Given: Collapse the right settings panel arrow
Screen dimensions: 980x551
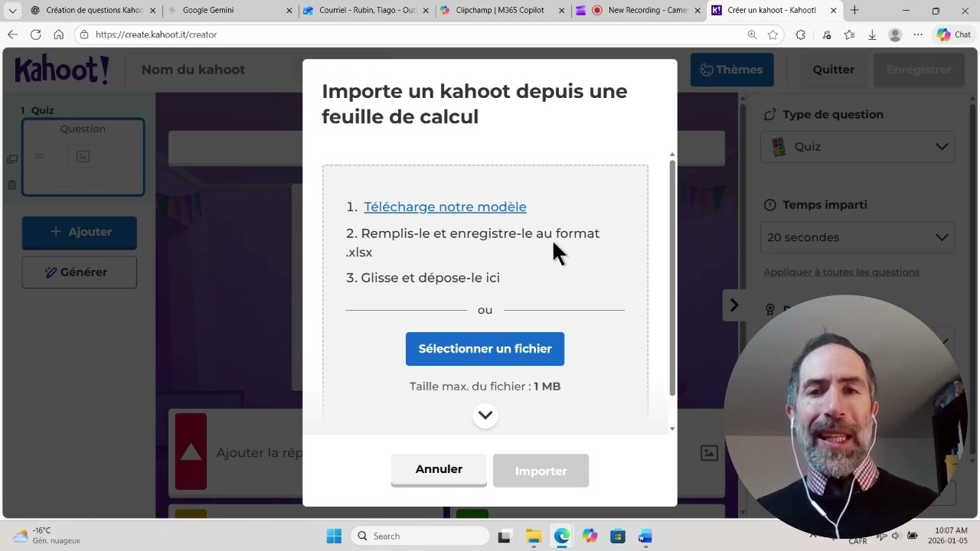Looking at the screenshot, I should click(x=733, y=305).
